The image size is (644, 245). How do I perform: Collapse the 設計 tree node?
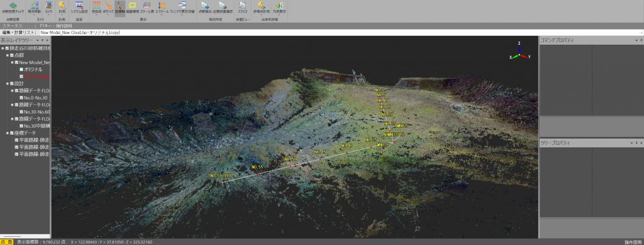coord(7,83)
